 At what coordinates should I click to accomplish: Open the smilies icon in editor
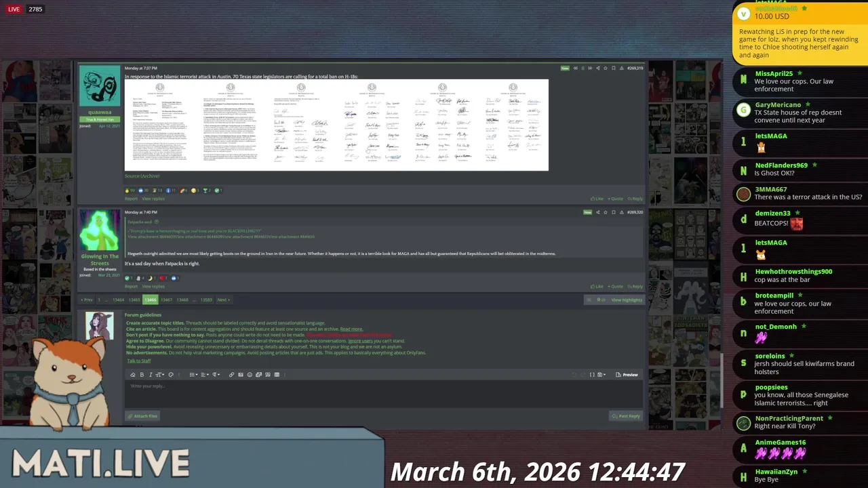click(250, 375)
